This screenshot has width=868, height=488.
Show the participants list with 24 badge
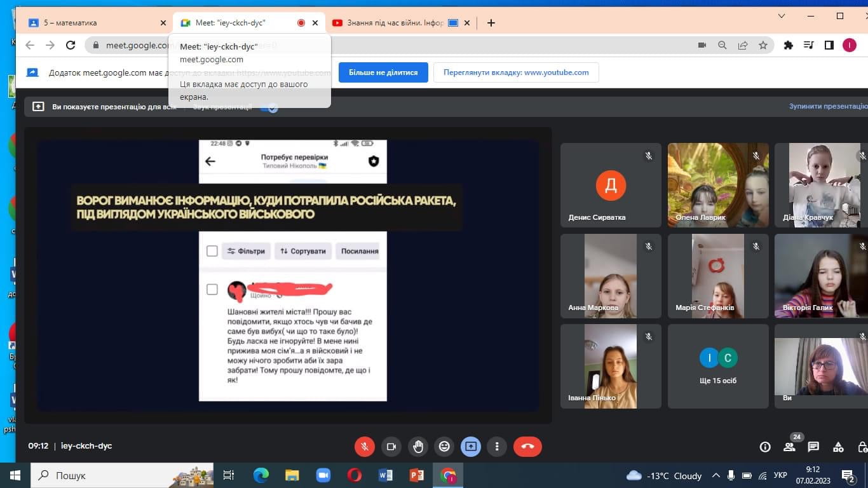pyautogui.click(x=789, y=447)
